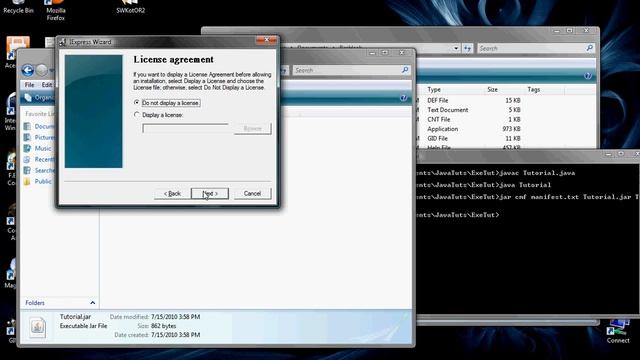Viewport: 640px width, 360px height.
Task: Sort by Type column header
Action: click(434, 89)
